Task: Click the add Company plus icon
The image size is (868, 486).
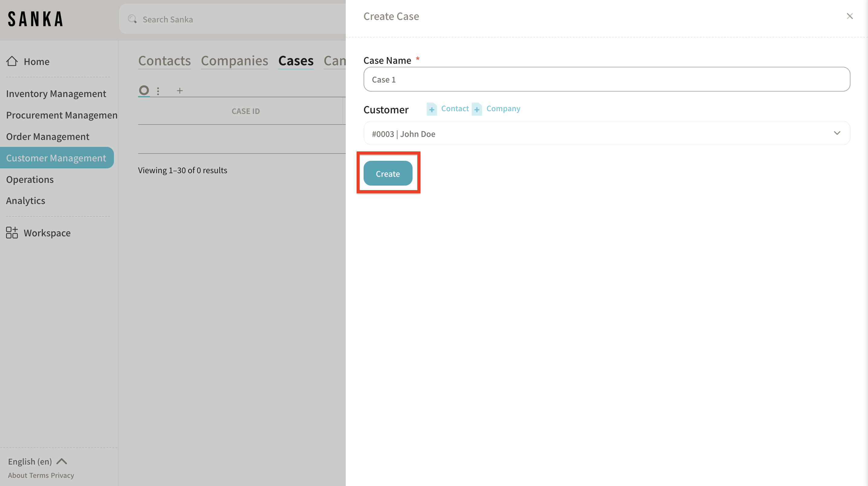Action: [476, 109]
